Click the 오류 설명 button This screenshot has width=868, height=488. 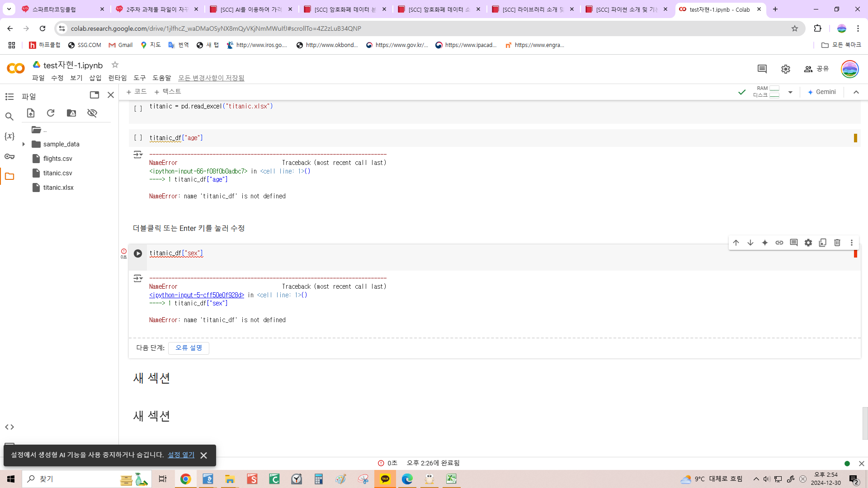[189, 348]
